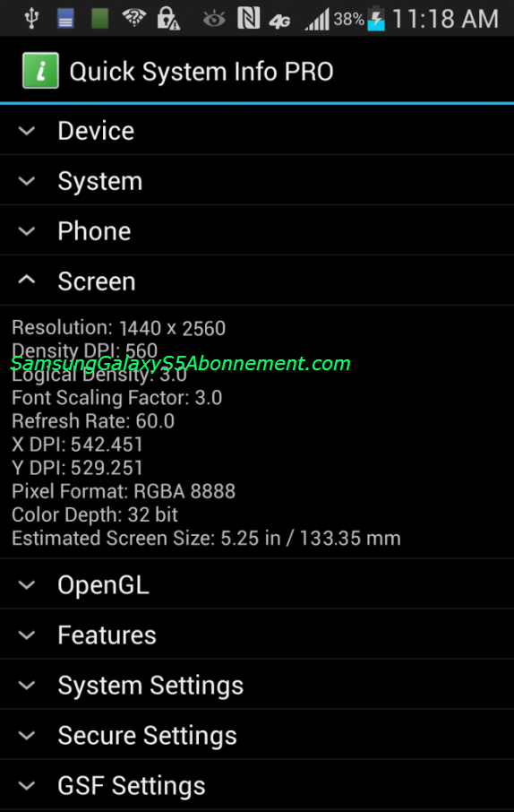Expand the OpenGL section
The image size is (514, 812).
(257, 584)
